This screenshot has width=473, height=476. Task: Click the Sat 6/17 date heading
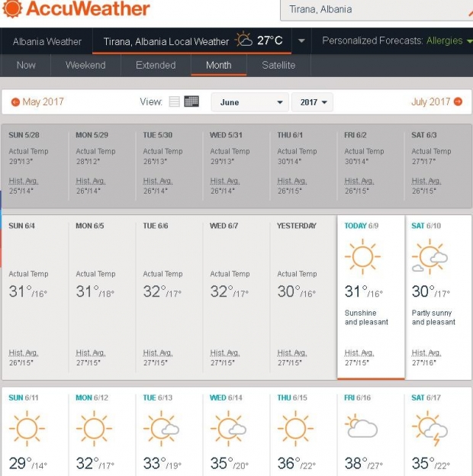coord(426,397)
